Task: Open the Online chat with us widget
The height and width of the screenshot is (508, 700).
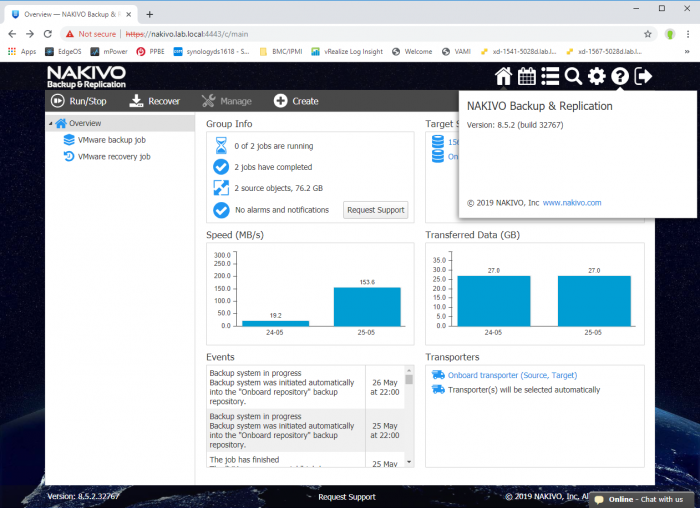Action: pos(641,499)
